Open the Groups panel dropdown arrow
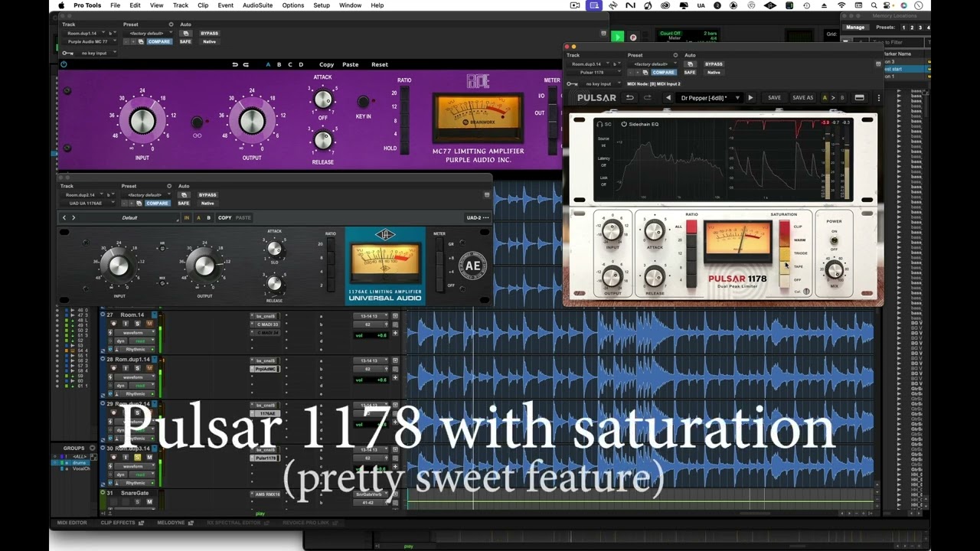Image resolution: width=980 pixels, height=551 pixels. (93, 448)
